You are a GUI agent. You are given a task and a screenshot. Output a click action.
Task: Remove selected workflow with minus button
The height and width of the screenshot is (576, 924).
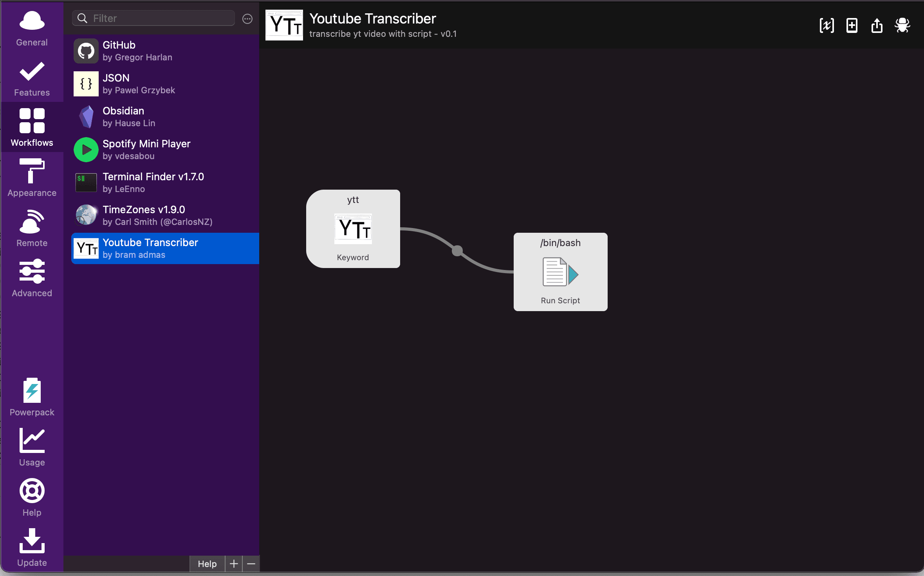pyautogui.click(x=251, y=564)
